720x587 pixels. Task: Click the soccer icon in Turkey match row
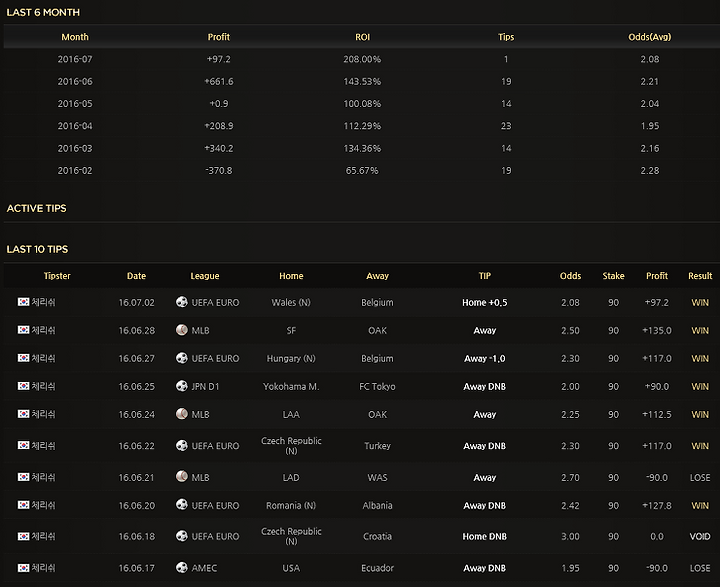tap(182, 445)
